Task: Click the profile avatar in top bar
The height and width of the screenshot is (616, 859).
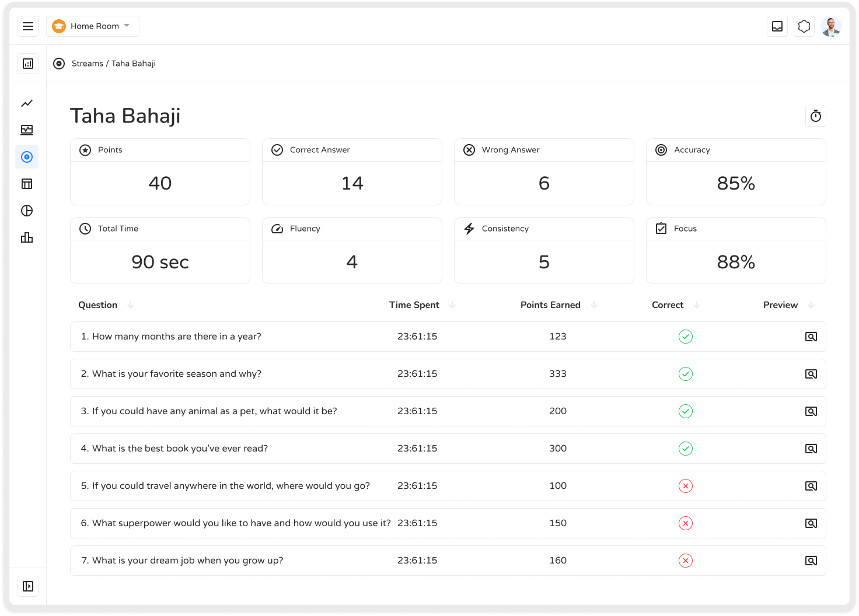Action: 830,26
